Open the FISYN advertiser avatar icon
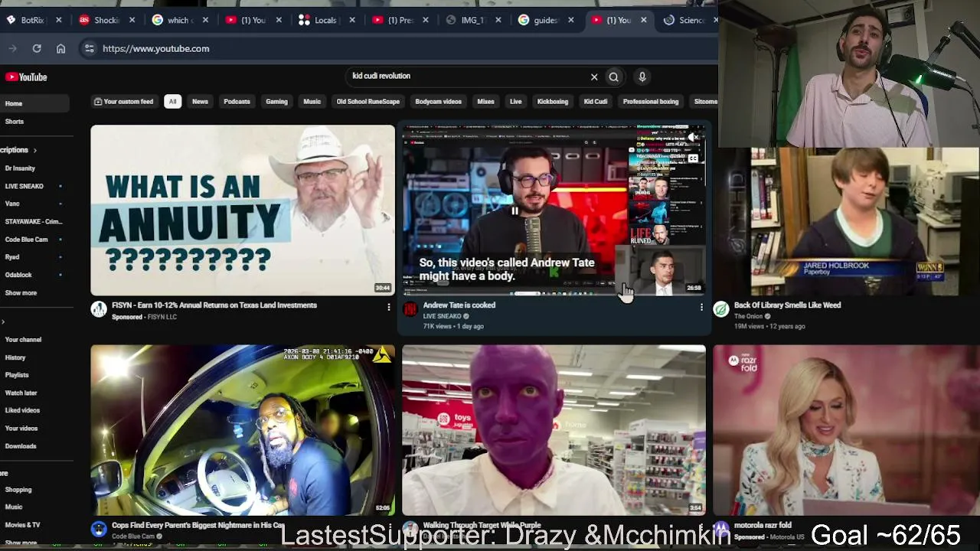980x551 pixels. 99,308
